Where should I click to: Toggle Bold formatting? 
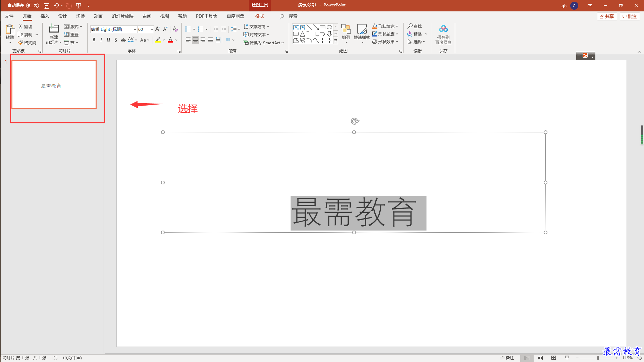coord(94,40)
